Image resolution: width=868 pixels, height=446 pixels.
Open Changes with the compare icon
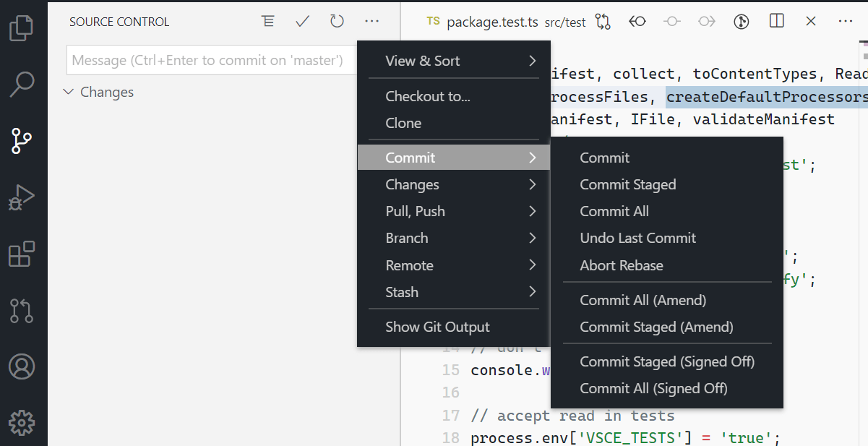coord(603,22)
